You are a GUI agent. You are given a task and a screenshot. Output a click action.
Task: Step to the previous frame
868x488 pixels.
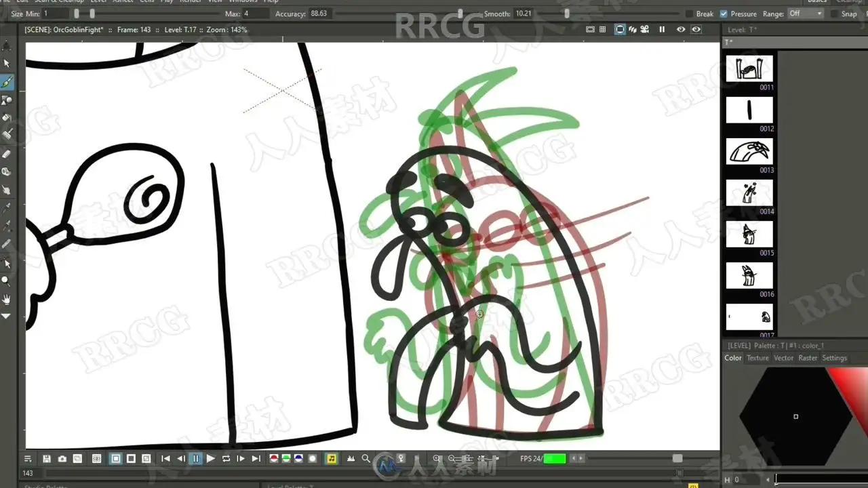tap(181, 459)
